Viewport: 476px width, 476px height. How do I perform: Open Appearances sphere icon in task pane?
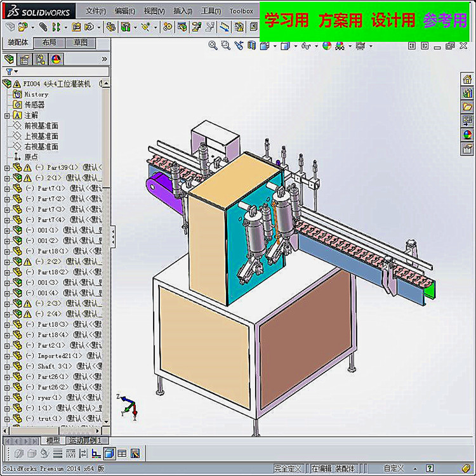(x=467, y=135)
